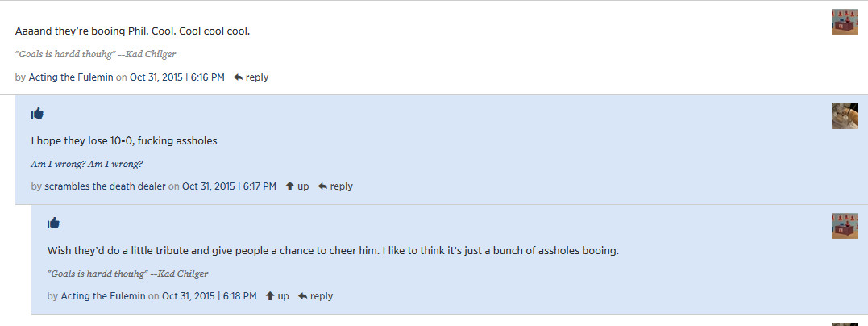Click the Oct 31, 2015 6:17 PM timestamp
Image resolution: width=868 pixels, height=326 pixels.
point(229,186)
